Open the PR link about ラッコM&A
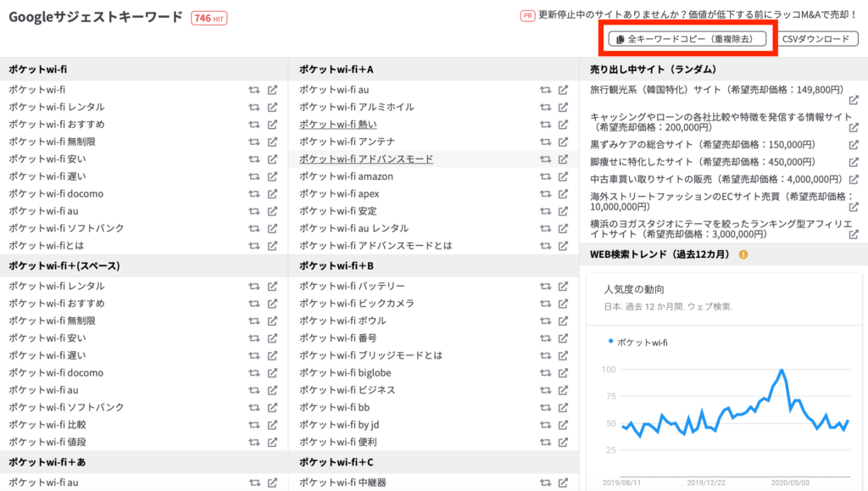 click(698, 15)
